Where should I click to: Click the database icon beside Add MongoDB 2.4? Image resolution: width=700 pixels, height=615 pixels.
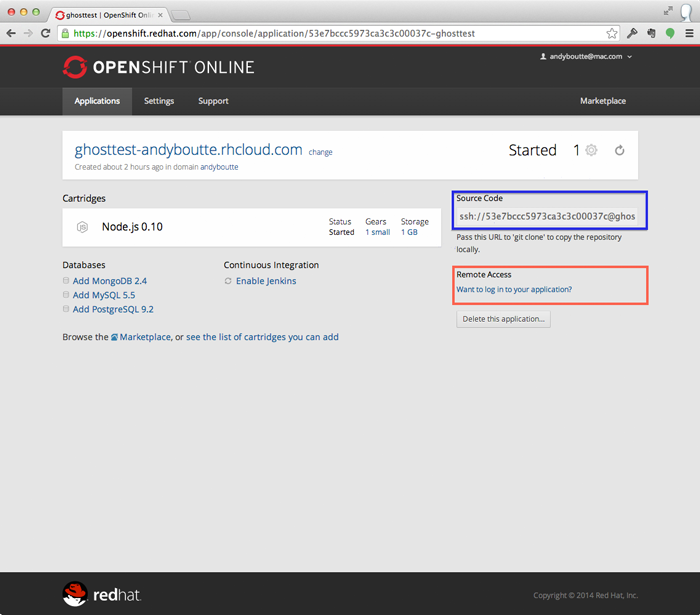click(x=66, y=281)
